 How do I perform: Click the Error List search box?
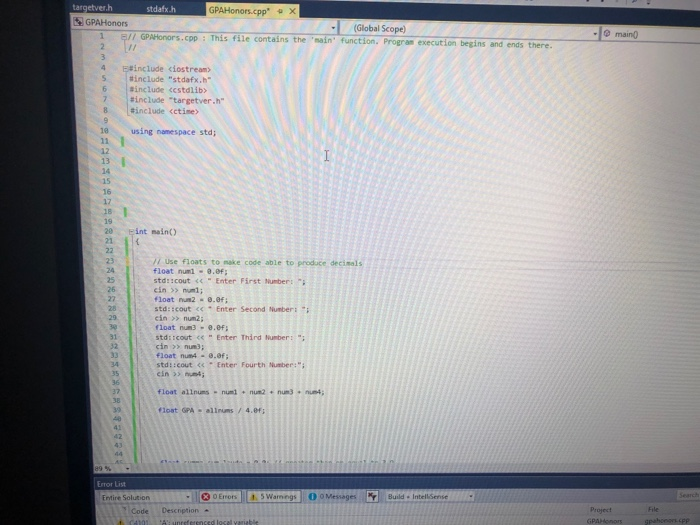688,495
